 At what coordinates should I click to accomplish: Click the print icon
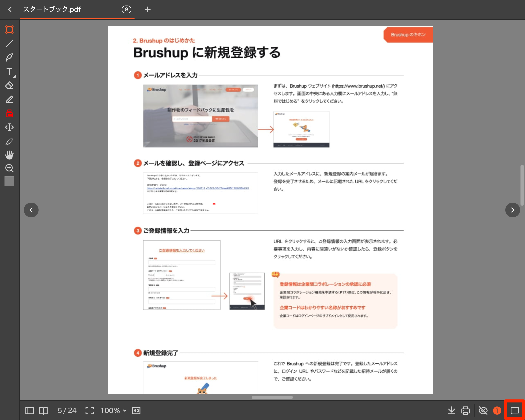tap(465, 411)
